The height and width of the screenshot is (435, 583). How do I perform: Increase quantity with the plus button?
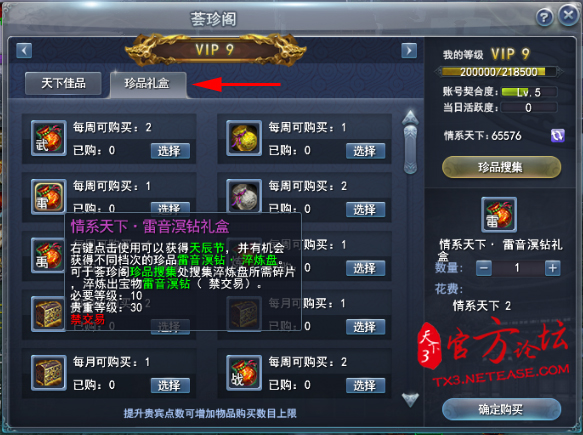(553, 268)
